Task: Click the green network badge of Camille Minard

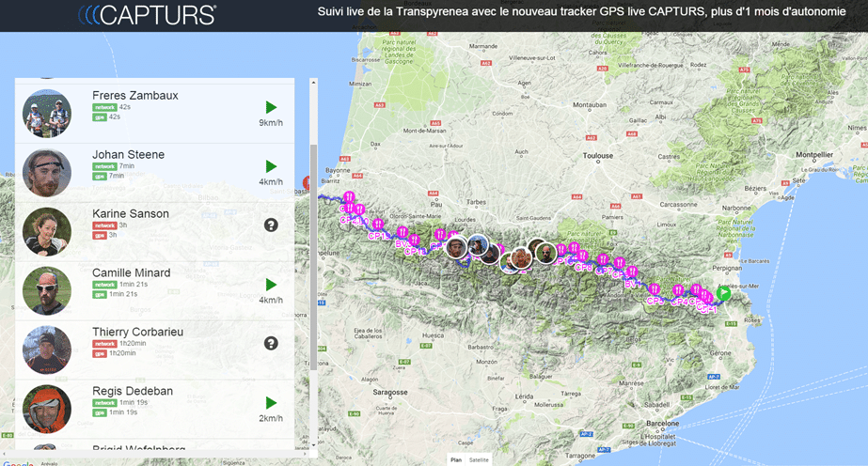Action: tap(104, 285)
